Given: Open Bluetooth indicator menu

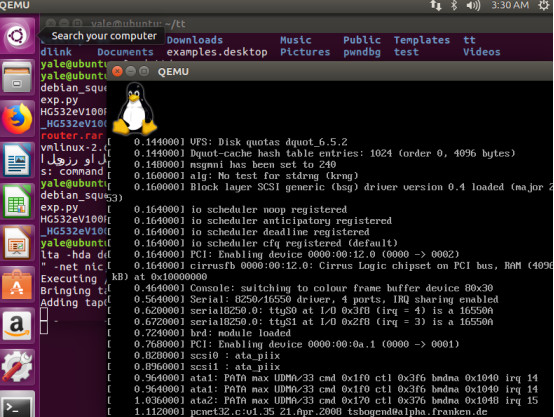Looking at the screenshot, I should (455, 5).
